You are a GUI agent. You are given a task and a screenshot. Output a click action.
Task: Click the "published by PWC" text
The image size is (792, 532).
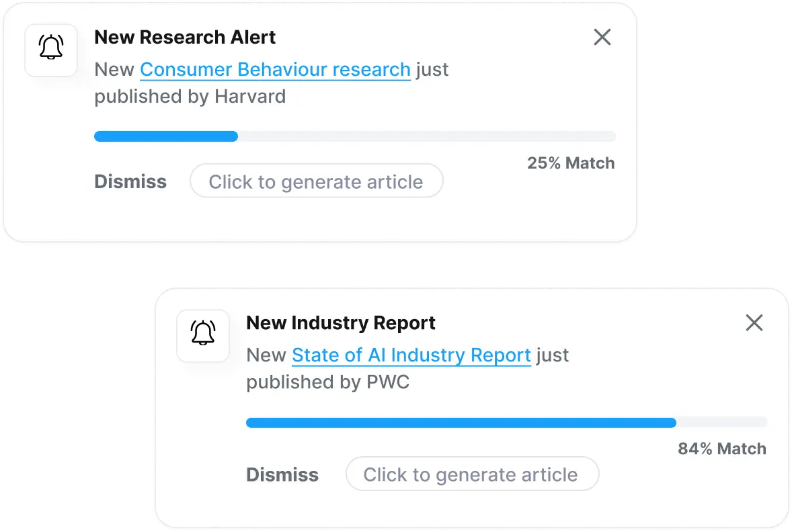pyautogui.click(x=327, y=382)
